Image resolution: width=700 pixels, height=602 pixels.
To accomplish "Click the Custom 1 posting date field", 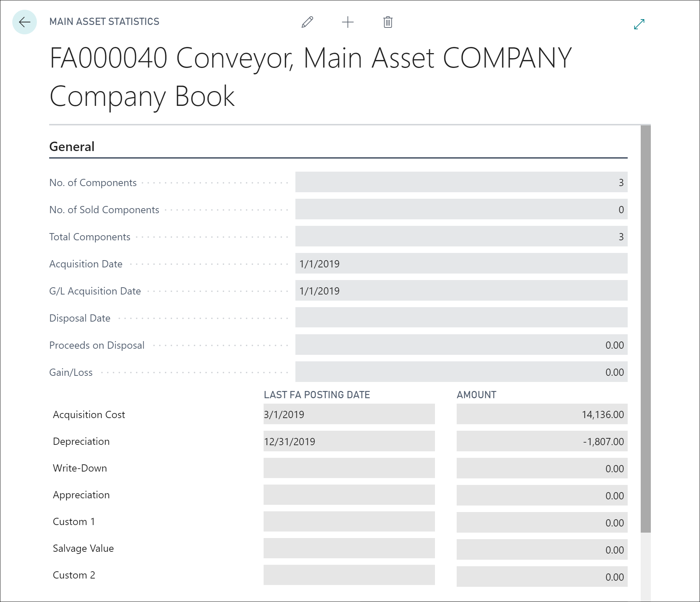I will (x=349, y=521).
